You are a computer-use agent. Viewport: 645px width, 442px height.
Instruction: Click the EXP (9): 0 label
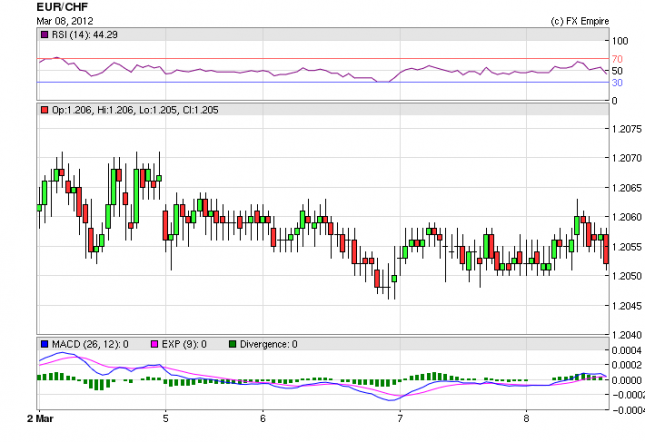184,344
